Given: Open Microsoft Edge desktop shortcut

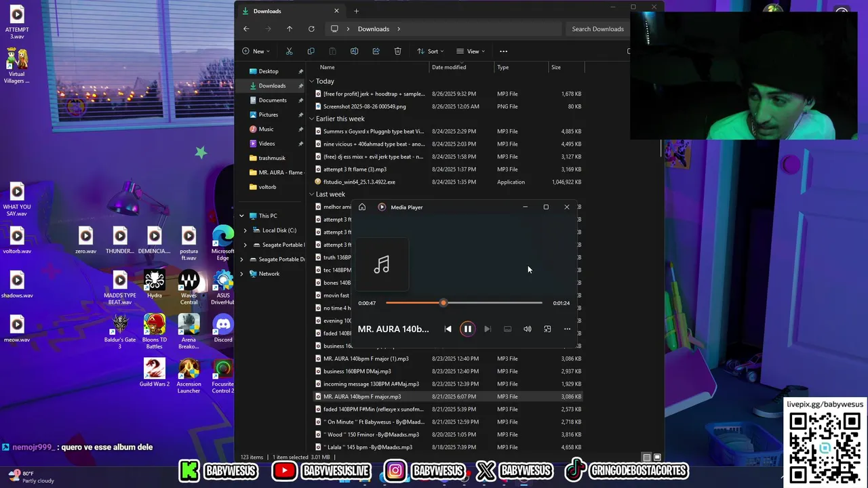Looking at the screenshot, I should point(223,244).
